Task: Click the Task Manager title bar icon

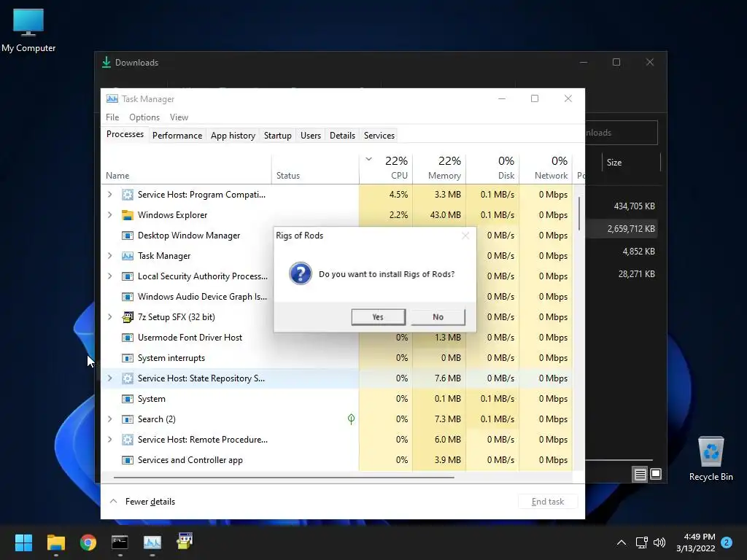Action: tap(112, 98)
